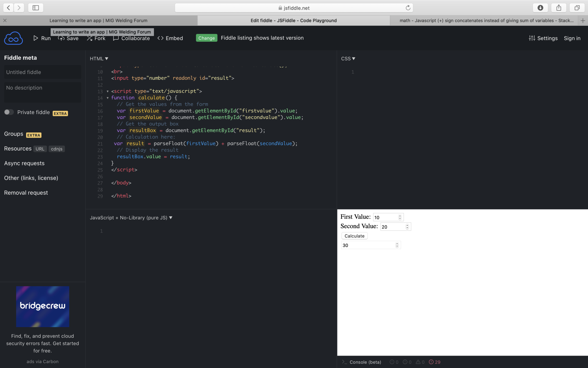Click the Second Value stepper arrows
The width and height of the screenshot is (588, 368).
click(407, 227)
